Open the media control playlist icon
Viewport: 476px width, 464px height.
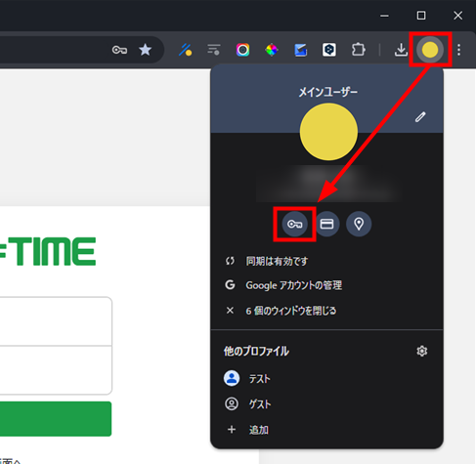[214, 50]
